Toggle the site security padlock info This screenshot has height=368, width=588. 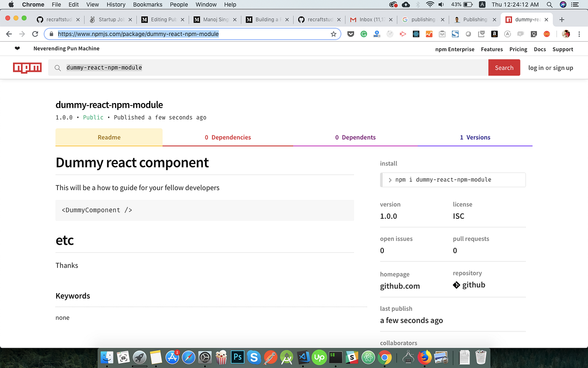coord(50,34)
